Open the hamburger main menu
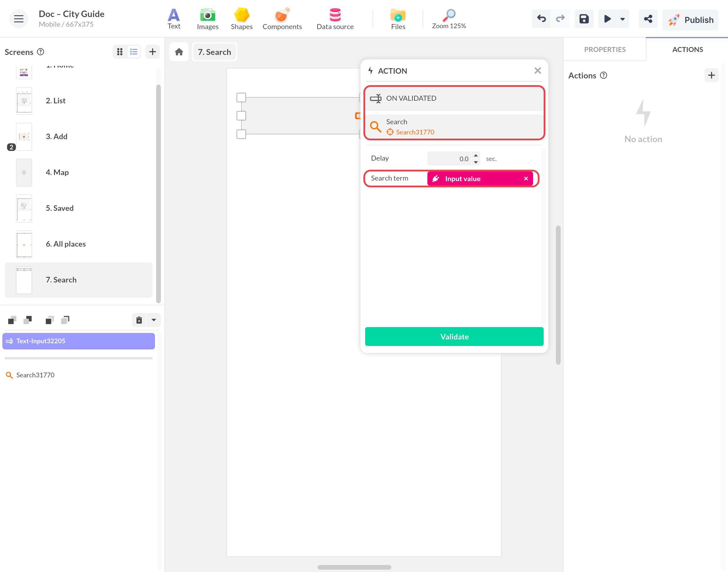This screenshot has height=572, width=728. coord(19,19)
